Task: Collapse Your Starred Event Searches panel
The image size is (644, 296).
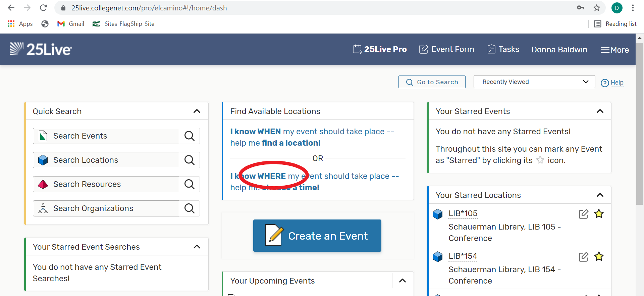Action: (x=197, y=247)
